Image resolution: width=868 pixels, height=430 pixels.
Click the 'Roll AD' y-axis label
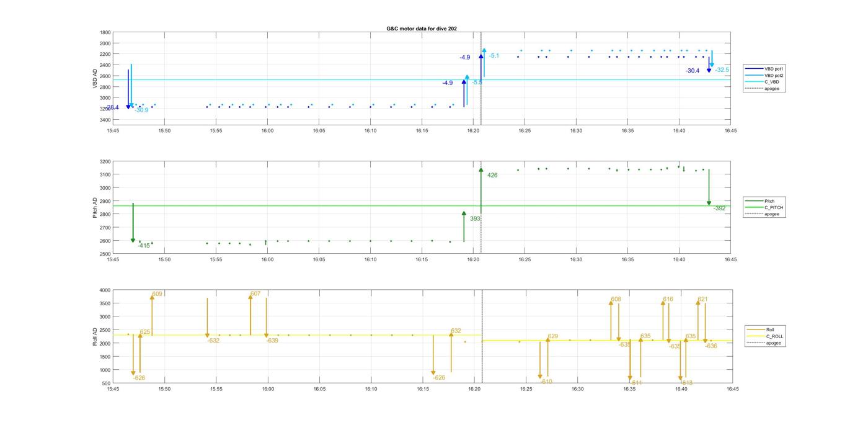95,336
